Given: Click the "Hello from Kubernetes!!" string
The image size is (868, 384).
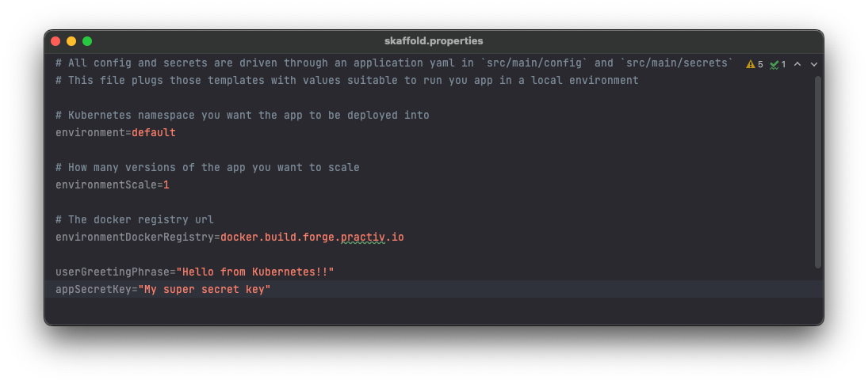Looking at the screenshot, I should (255, 272).
